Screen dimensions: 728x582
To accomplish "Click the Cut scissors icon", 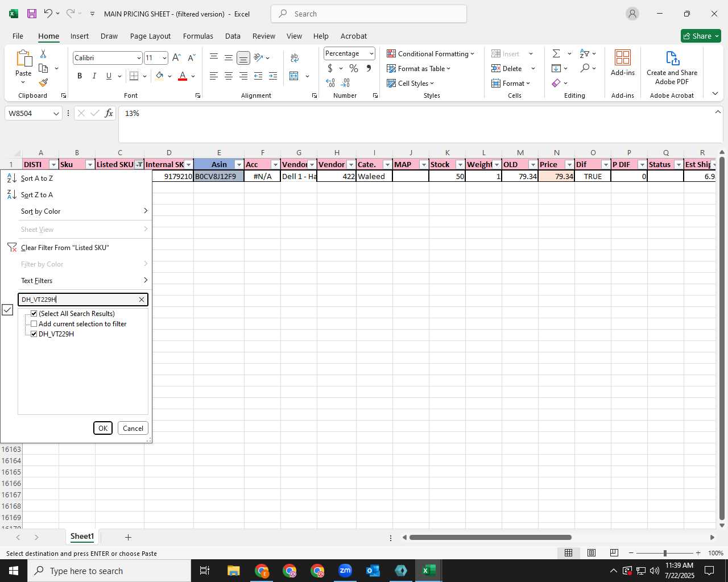I will click(x=43, y=53).
